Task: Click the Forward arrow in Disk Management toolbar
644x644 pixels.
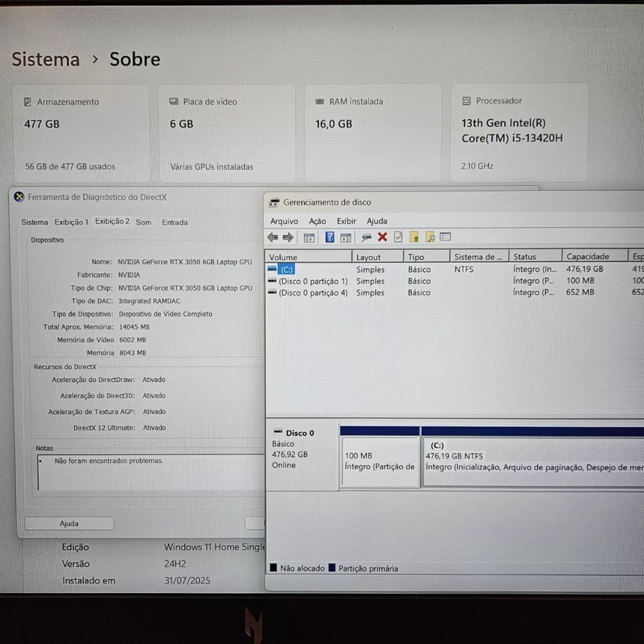Action: point(288,237)
